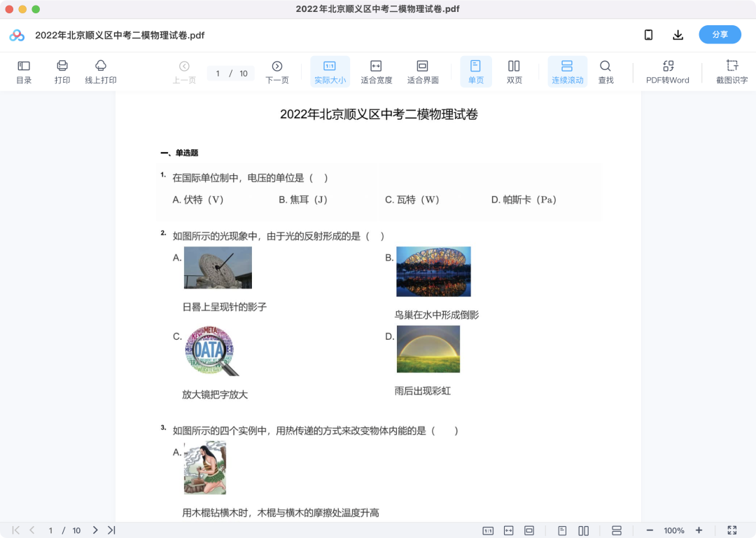Click answer text A. 伏特 (V)

tap(198, 200)
